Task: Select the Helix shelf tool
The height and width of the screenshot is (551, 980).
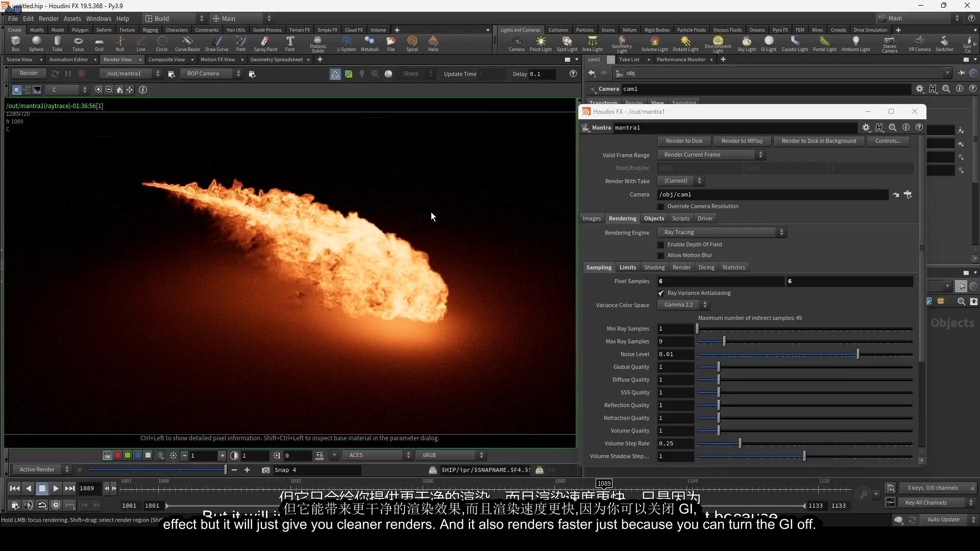Action: point(433,43)
